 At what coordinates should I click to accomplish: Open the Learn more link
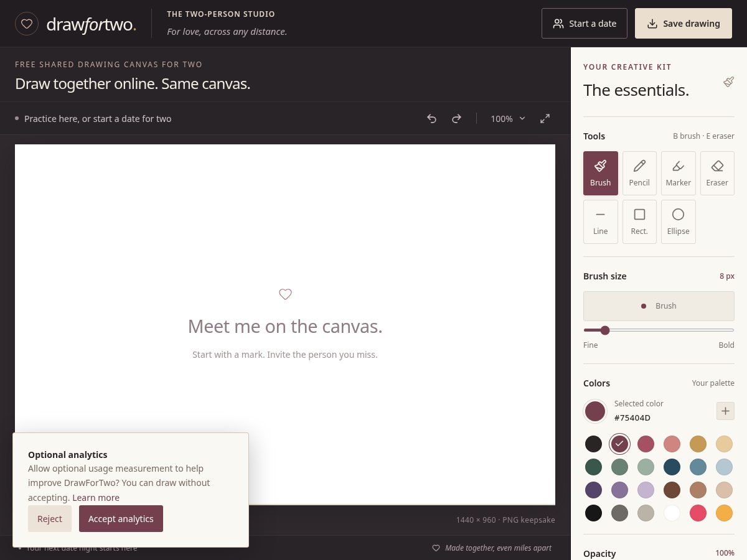point(96,498)
